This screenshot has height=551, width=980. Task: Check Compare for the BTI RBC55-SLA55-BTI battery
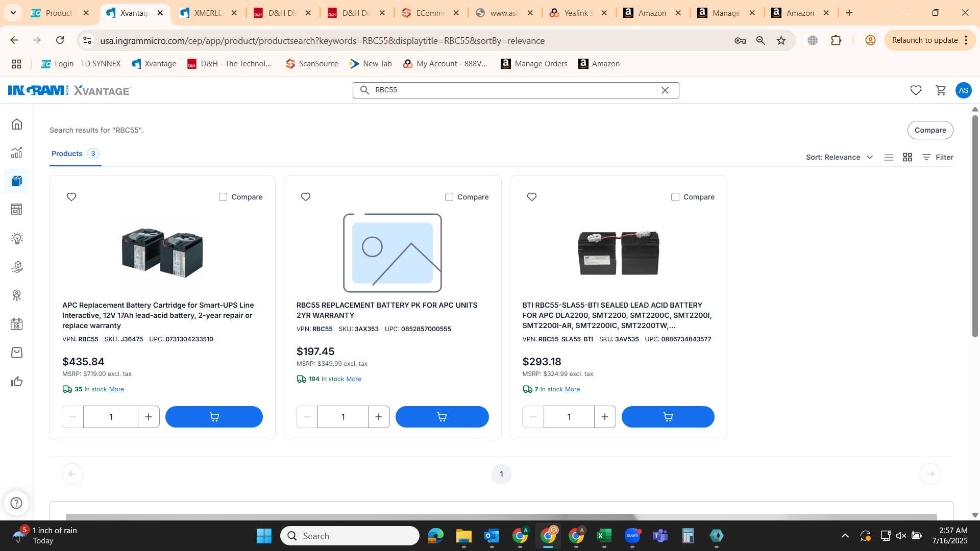click(675, 197)
